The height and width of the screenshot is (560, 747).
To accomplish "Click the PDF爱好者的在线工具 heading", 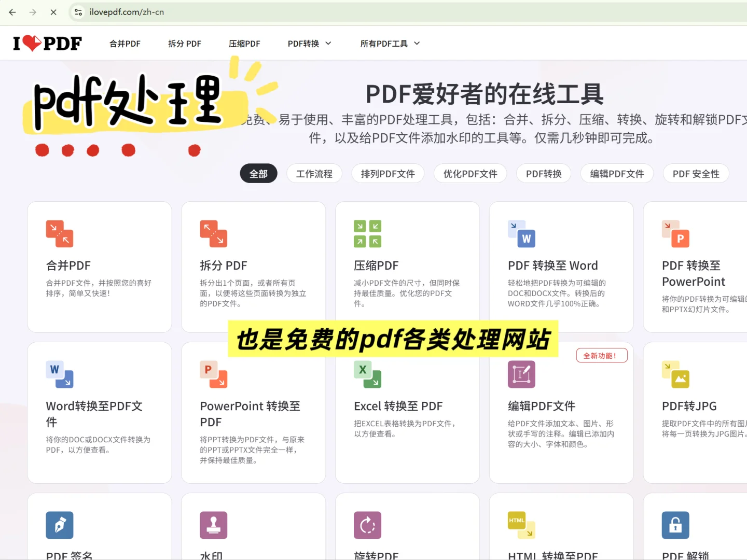I will 485,94.
